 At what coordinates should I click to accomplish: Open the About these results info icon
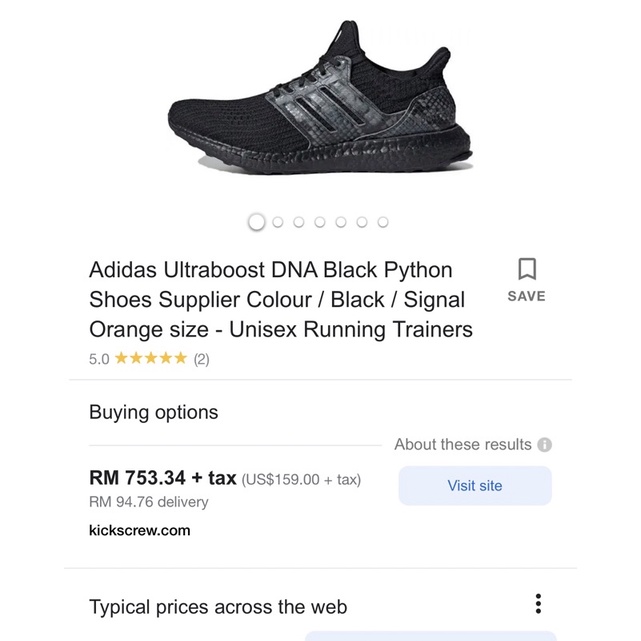pos(544,444)
